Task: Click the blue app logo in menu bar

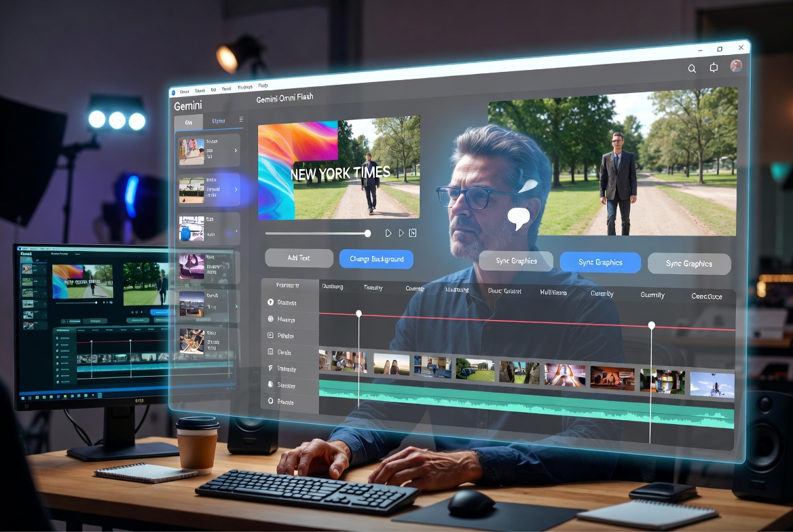Action: click(x=172, y=92)
